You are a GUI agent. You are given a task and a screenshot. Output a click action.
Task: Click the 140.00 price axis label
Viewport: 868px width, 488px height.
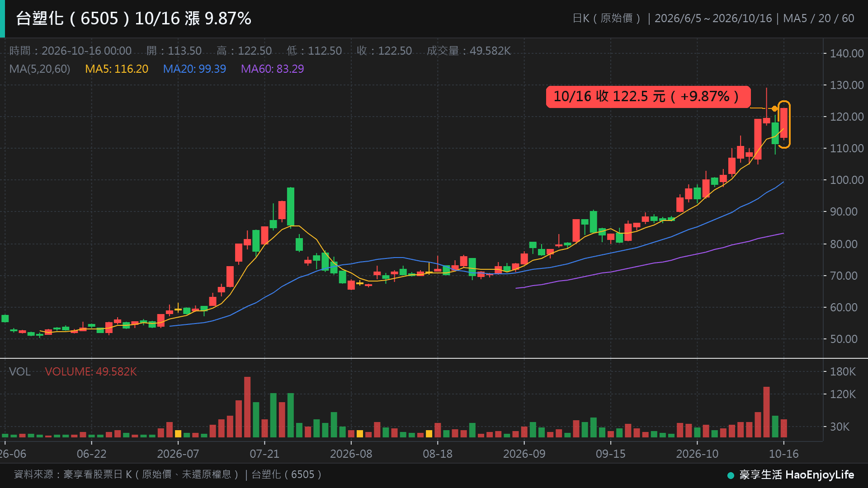pos(847,53)
